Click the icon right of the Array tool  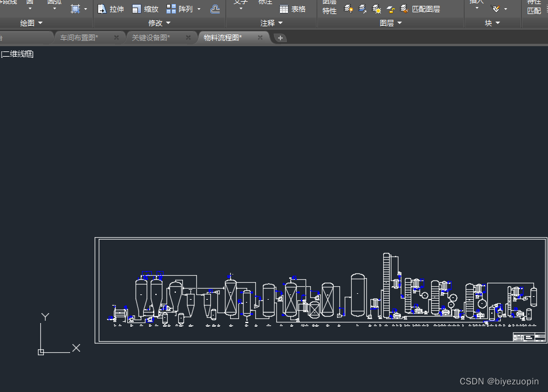coord(215,9)
